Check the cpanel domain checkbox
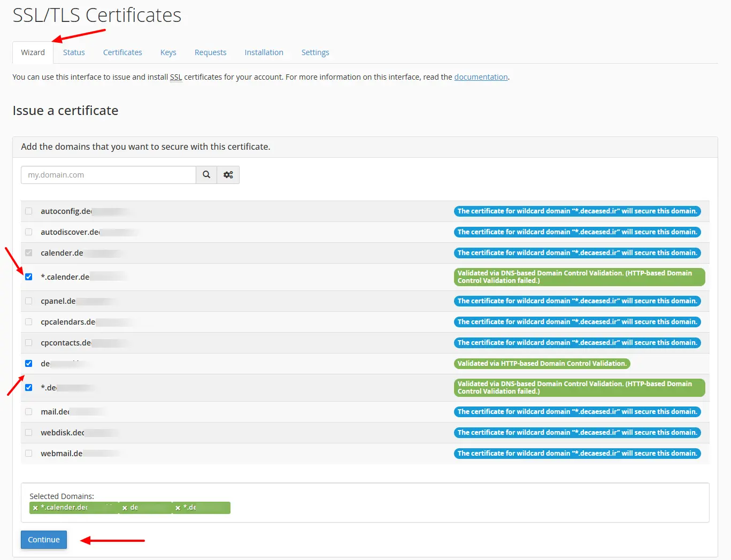 tap(29, 301)
